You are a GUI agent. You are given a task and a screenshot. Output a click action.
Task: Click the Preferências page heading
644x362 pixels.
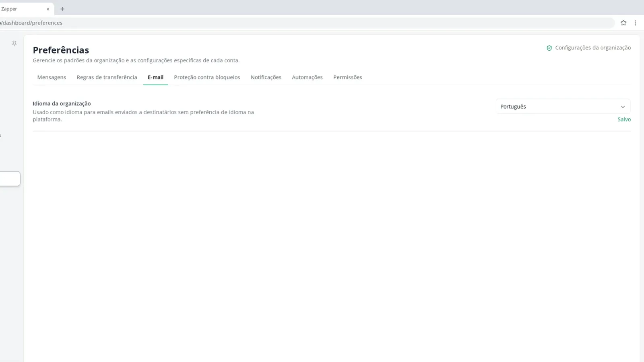[61, 50]
